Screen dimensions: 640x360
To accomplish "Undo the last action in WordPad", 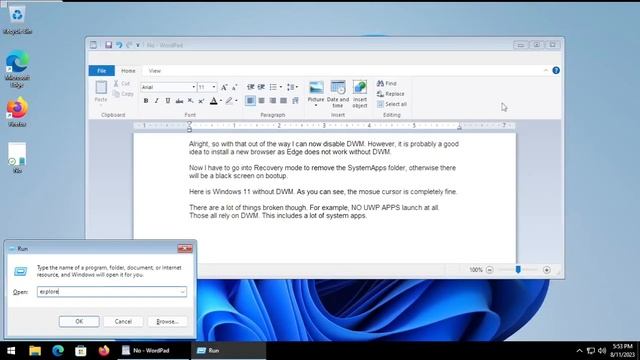I will pyautogui.click(x=119, y=45).
